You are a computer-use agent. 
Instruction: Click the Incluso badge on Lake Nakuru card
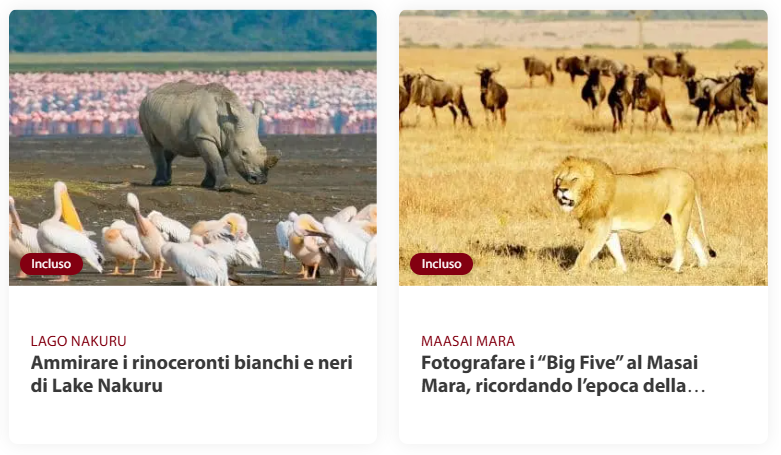(x=51, y=264)
